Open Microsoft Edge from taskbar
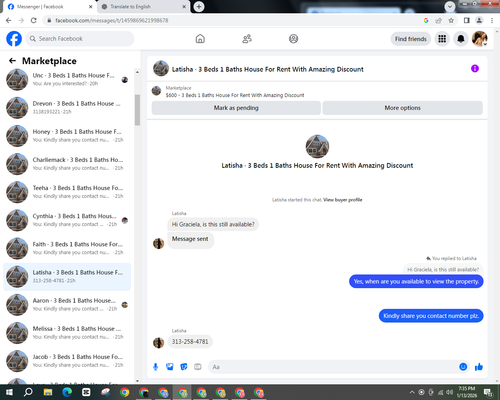 click(67, 392)
